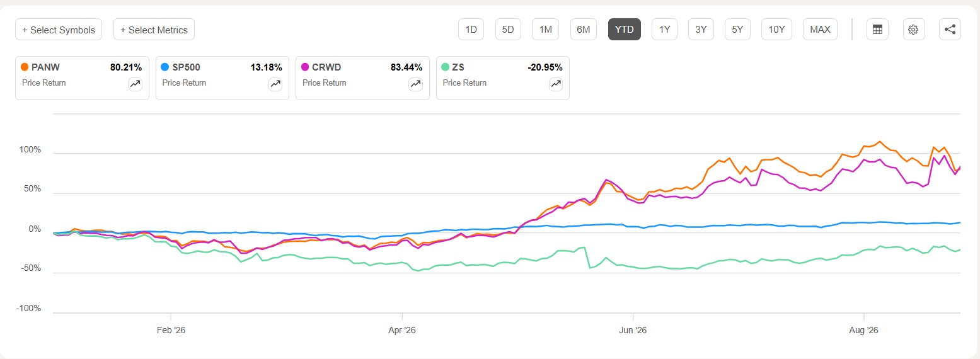Open chart settings gear icon
980x359 pixels.
pyautogui.click(x=913, y=30)
